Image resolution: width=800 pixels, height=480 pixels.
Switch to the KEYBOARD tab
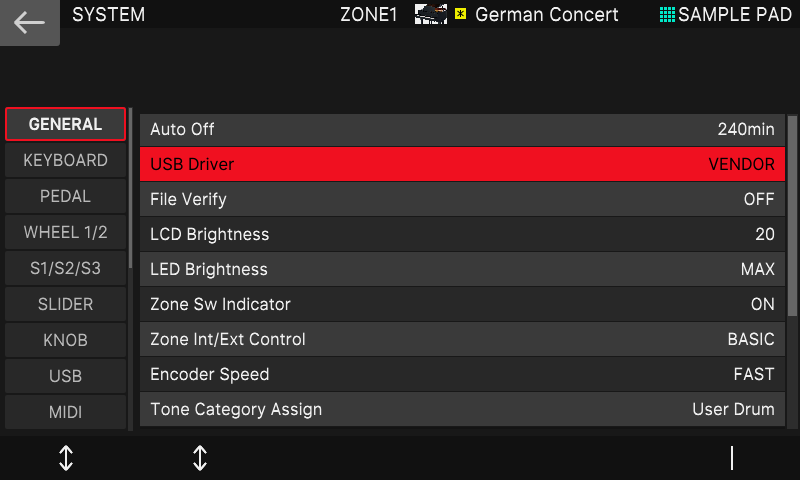[x=65, y=160]
